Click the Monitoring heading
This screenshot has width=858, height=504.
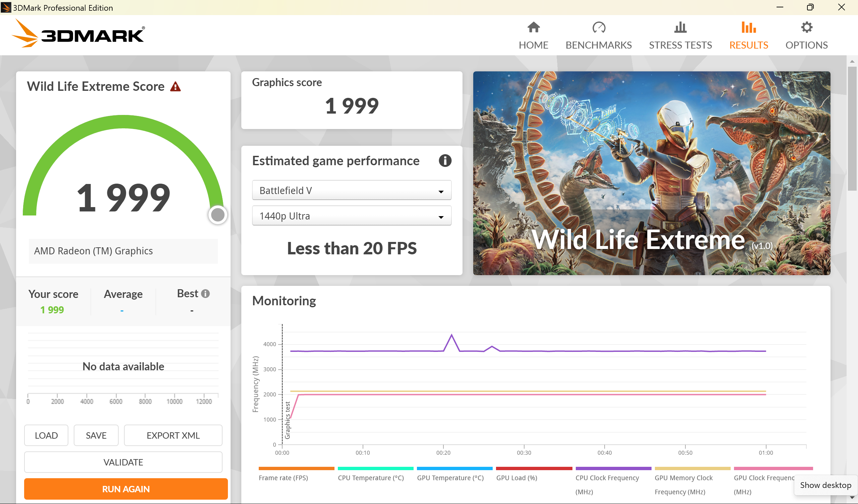pos(284,301)
